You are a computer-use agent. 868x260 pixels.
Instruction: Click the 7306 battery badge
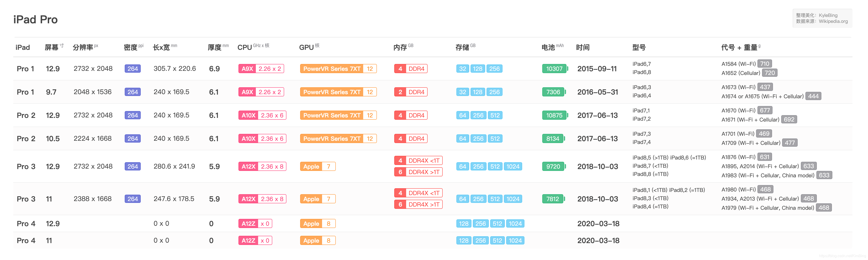pos(553,92)
